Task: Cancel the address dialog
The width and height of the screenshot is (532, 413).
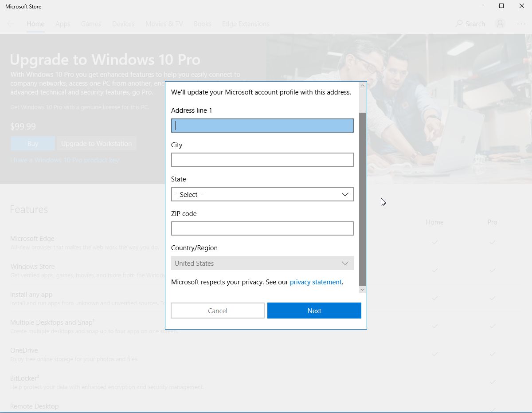Action: (218, 311)
